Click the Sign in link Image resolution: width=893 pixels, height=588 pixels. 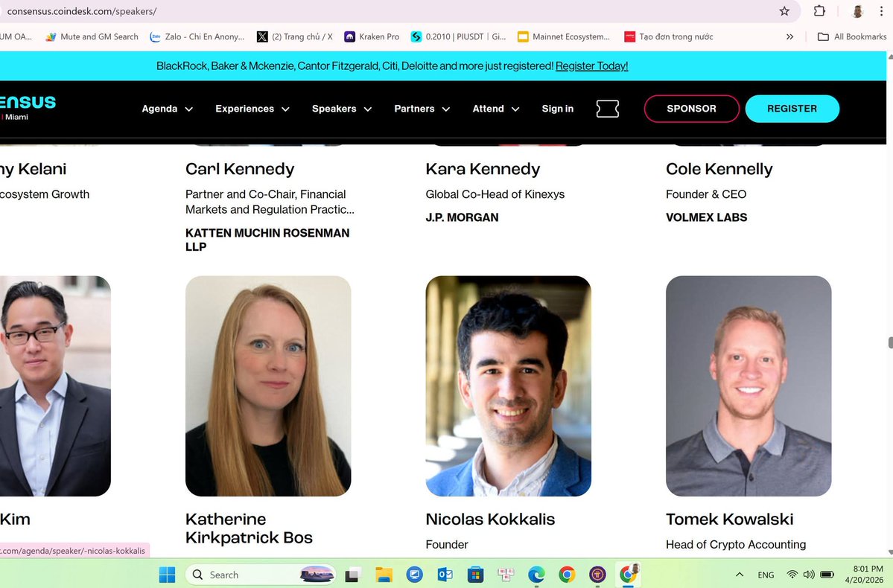point(558,109)
